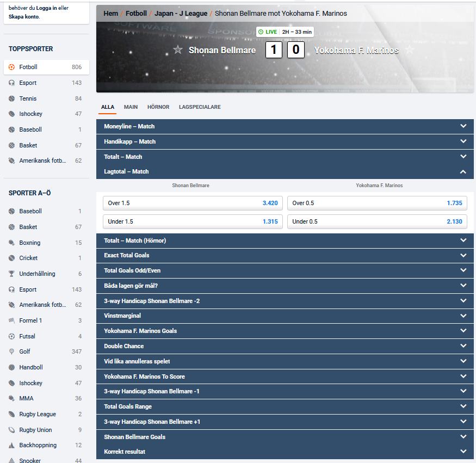
Task: Switch to the HÖRNOR tab
Action: point(158,107)
